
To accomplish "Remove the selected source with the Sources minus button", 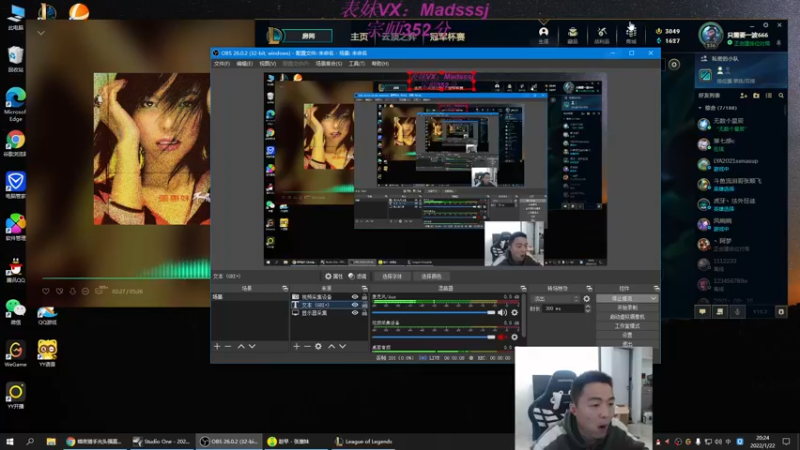I will click(307, 346).
